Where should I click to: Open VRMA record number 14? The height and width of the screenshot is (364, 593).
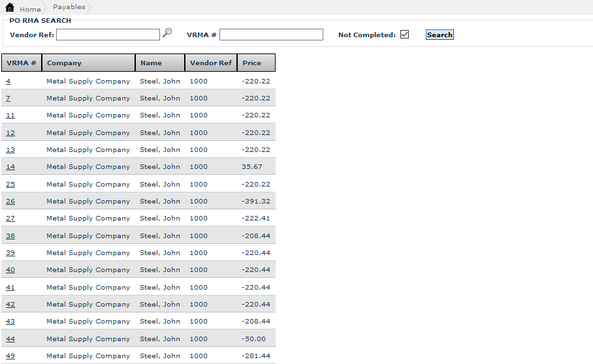[x=10, y=167]
